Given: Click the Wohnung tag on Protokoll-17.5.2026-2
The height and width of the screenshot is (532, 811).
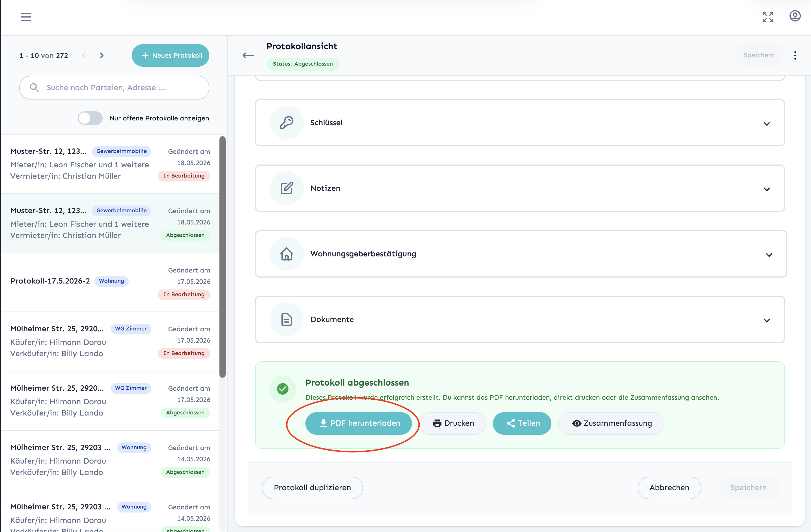Looking at the screenshot, I should point(111,281).
